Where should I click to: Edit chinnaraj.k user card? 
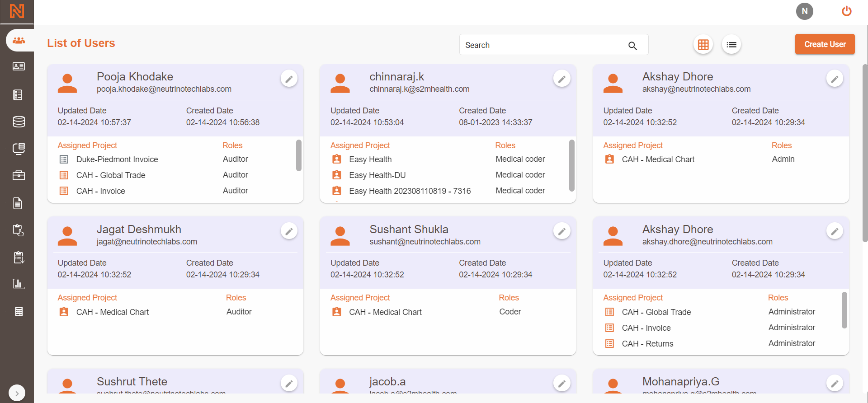(x=561, y=79)
